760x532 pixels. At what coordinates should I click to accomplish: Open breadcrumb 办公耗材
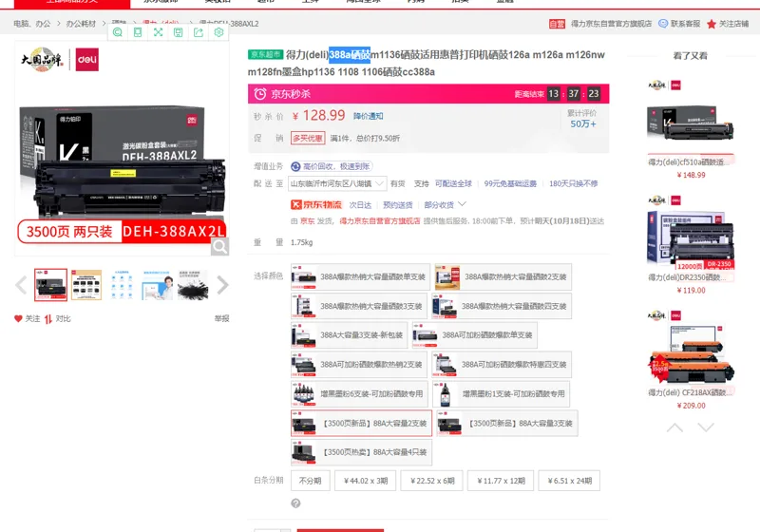pos(81,23)
